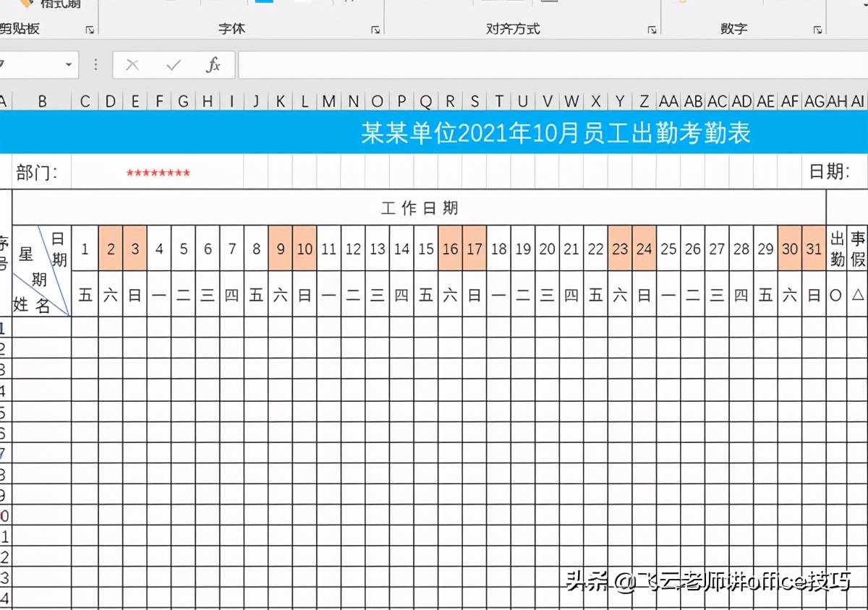868x610 pixels.
Task: Click the title cell 某某单位2021年10月员工出勤考勤表
Action: coord(556,132)
